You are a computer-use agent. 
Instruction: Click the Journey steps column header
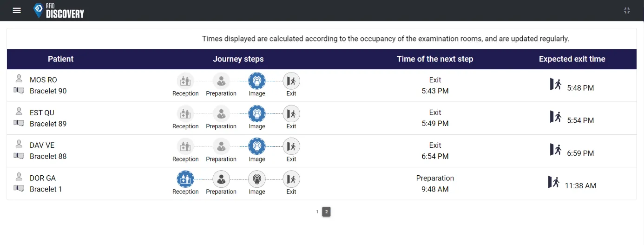pyautogui.click(x=238, y=59)
